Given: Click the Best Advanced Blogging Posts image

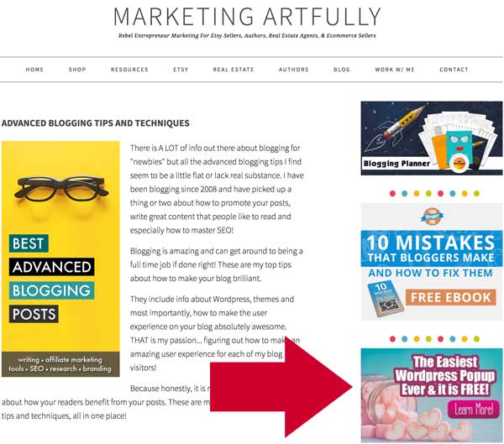Looking at the screenshot, I should pos(60,259).
